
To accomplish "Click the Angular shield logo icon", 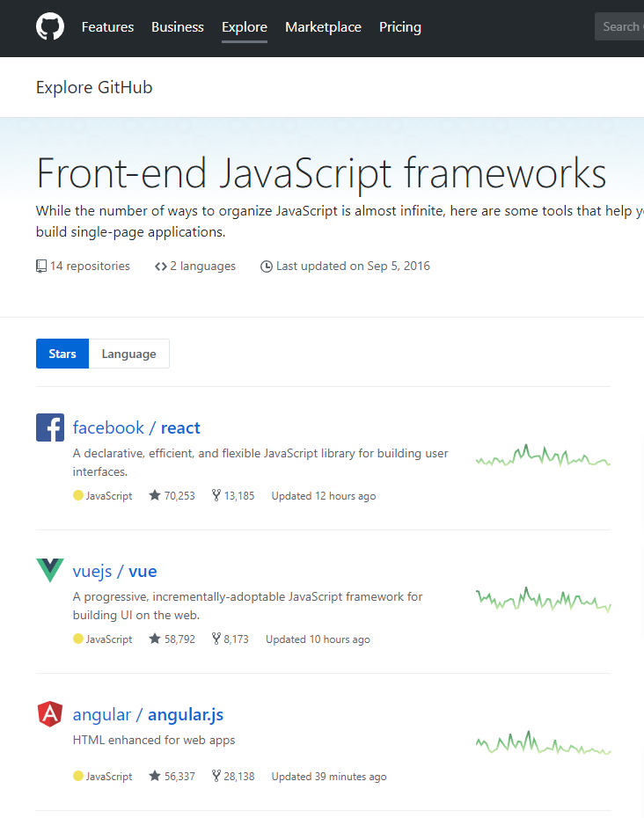I will [x=50, y=714].
